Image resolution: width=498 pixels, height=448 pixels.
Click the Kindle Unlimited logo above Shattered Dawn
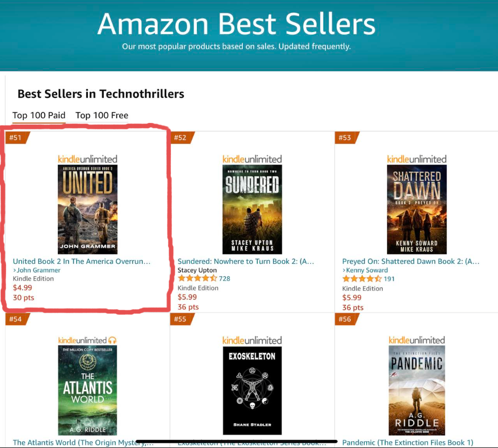point(417,159)
